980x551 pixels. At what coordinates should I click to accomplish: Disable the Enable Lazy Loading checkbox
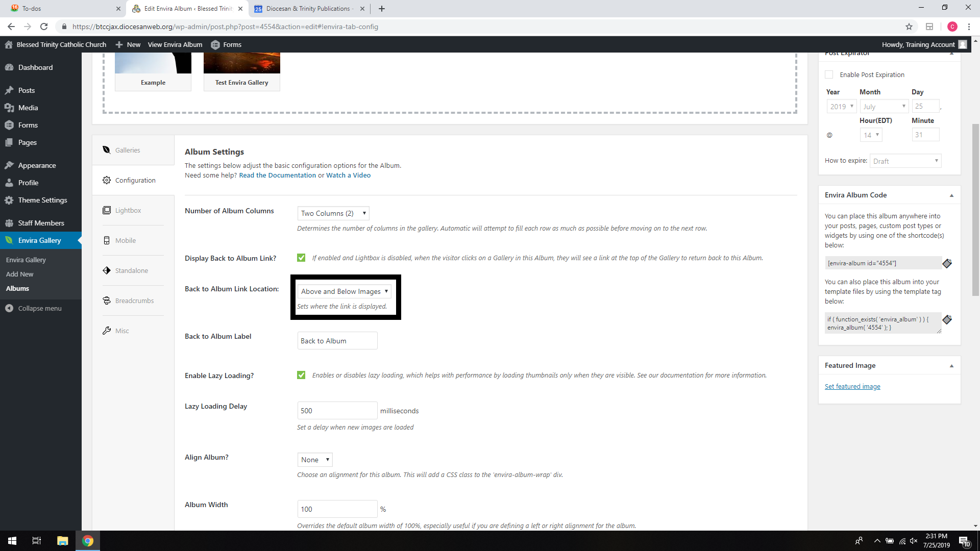point(301,375)
